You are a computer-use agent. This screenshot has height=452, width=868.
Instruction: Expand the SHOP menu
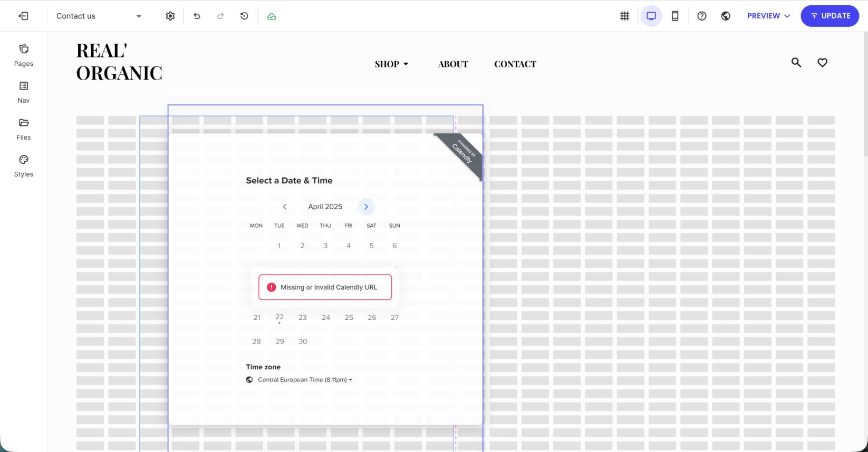coord(392,64)
